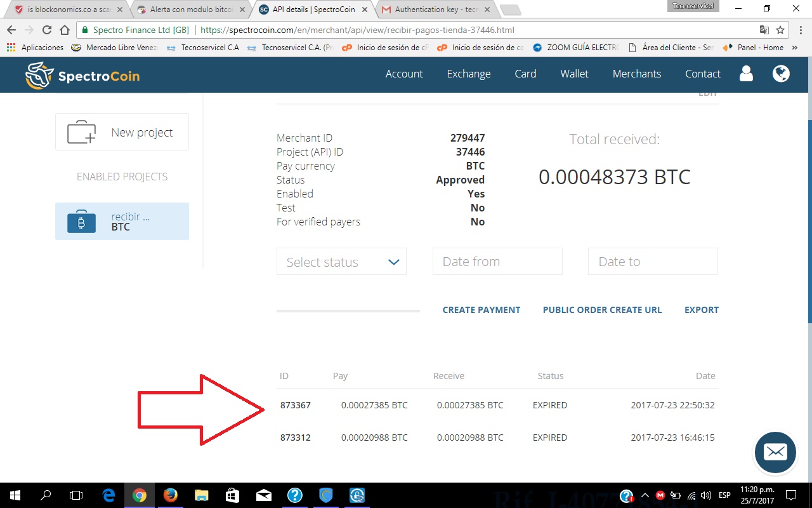Open the Account menu
The width and height of the screenshot is (812, 508).
(404, 74)
